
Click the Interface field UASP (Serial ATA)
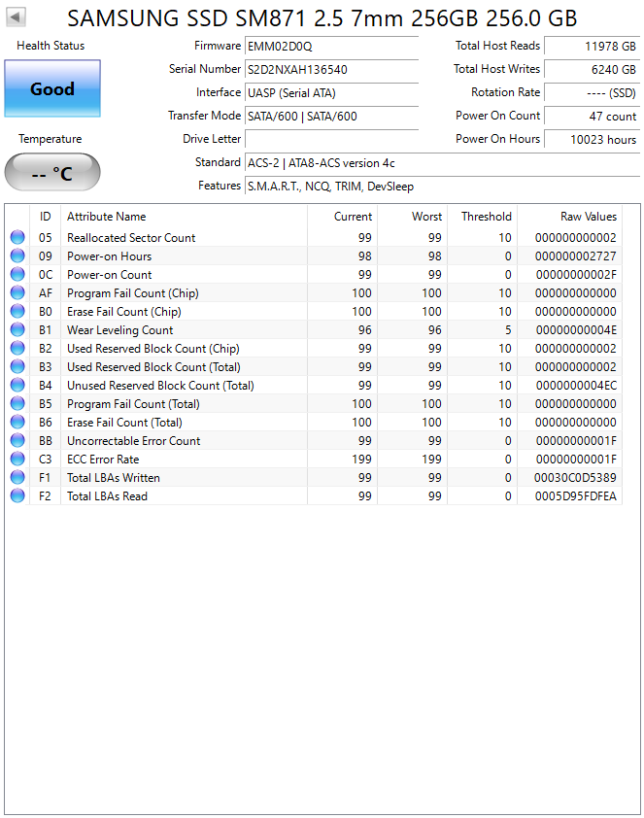pos(331,93)
